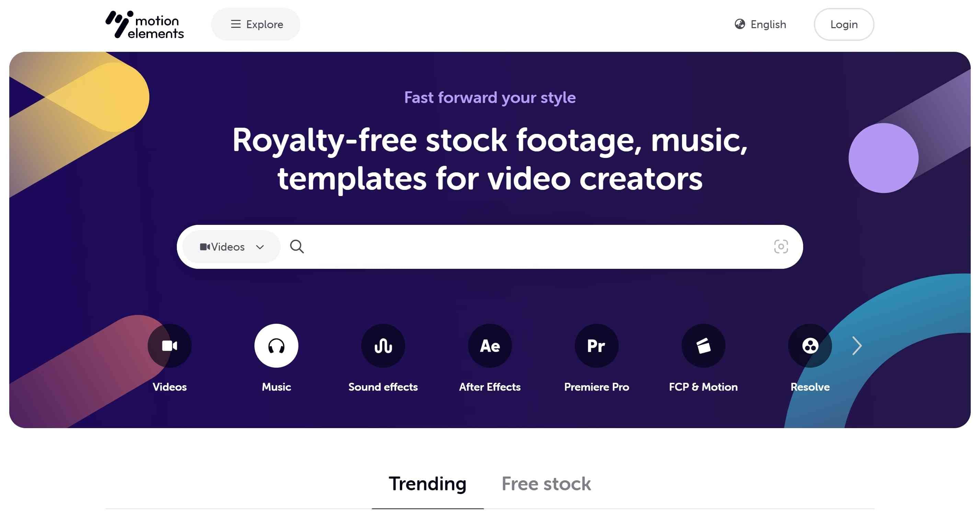Select the Music category icon
980x527 pixels.
(276, 345)
